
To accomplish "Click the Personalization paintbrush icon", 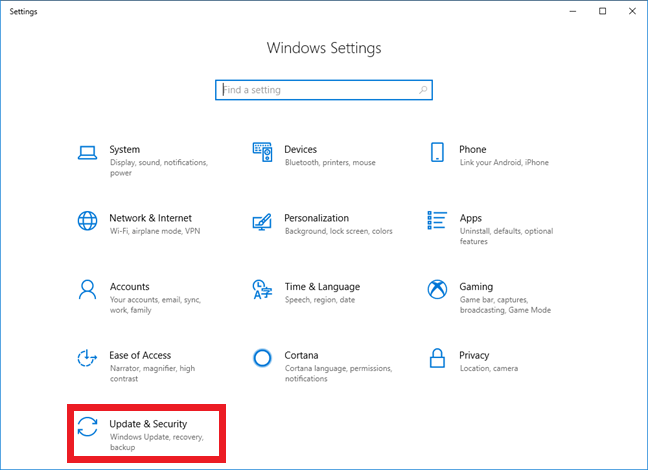I will click(x=262, y=222).
